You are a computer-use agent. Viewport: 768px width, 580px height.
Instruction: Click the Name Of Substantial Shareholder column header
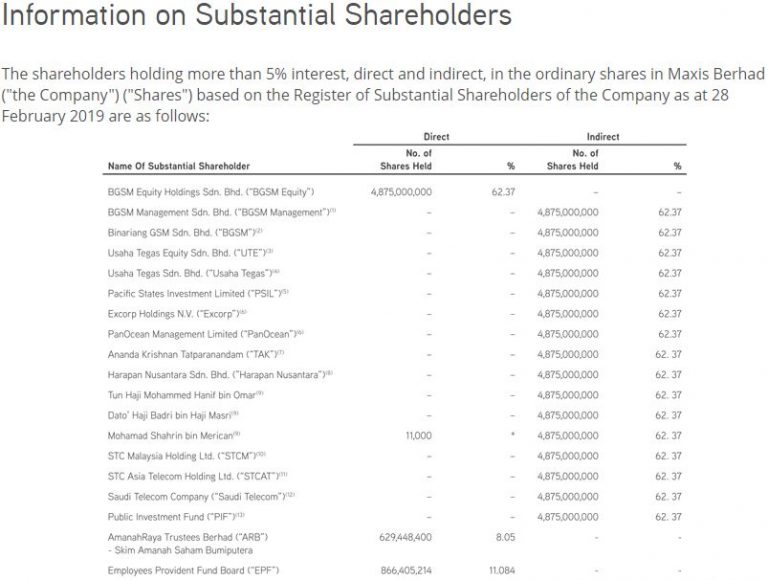179,166
